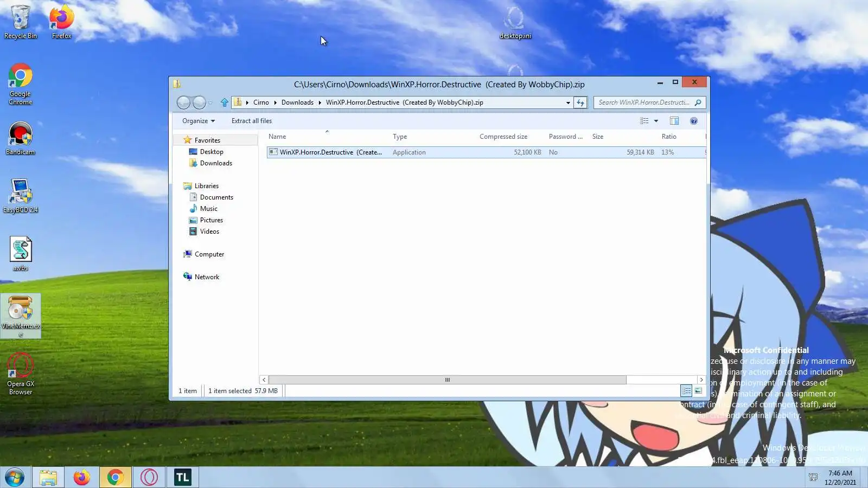
Task: Open the Google Chrome desktop shortcut
Action: pyautogui.click(x=21, y=84)
